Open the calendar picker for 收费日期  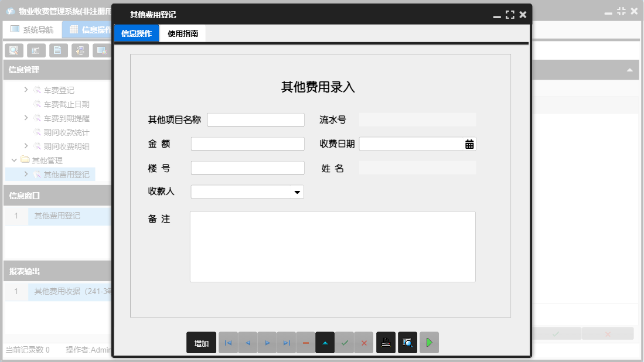point(469,144)
